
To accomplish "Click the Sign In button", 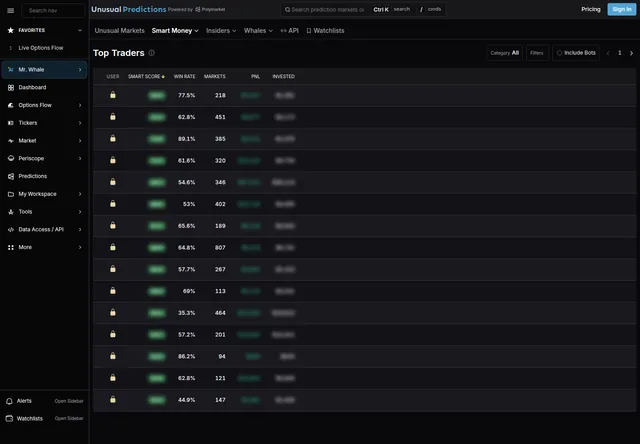I will pyautogui.click(x=622, y=9).
